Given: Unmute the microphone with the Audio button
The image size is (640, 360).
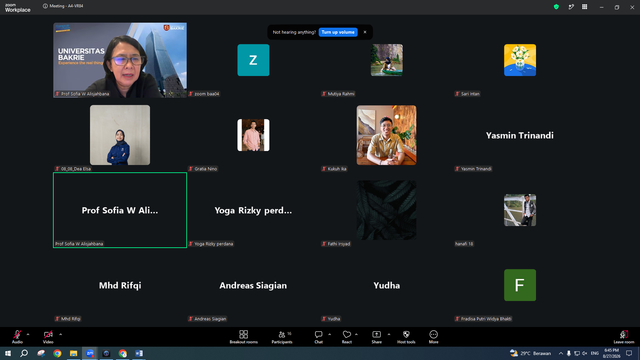Looking at the screenshot, I should pos(17,337).
